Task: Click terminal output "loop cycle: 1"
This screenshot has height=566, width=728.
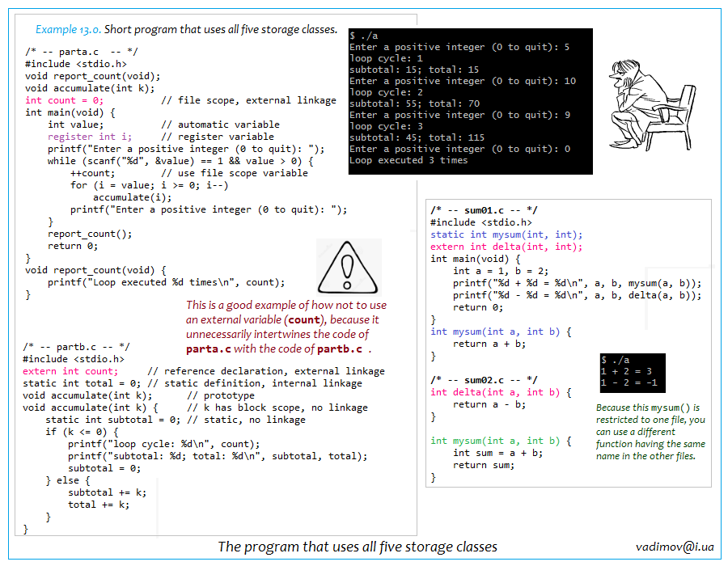Action: tap(386, 58)
